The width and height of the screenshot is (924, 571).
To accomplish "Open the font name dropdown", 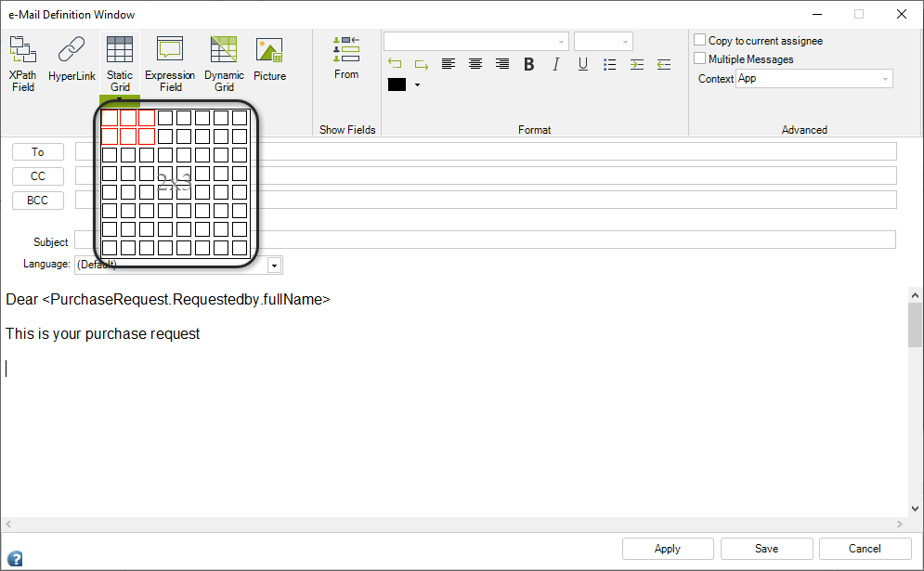I will pyautogui.click(x=561, y=42).
